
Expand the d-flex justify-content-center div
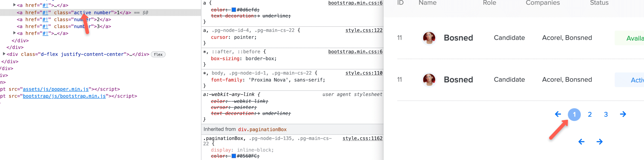[4, 54]
